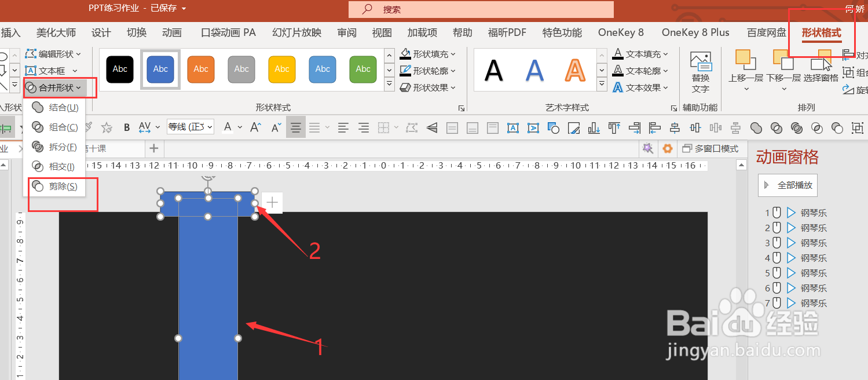
Task: Click the Alt Text 替换文字 icon
Action: coord(701,72)
